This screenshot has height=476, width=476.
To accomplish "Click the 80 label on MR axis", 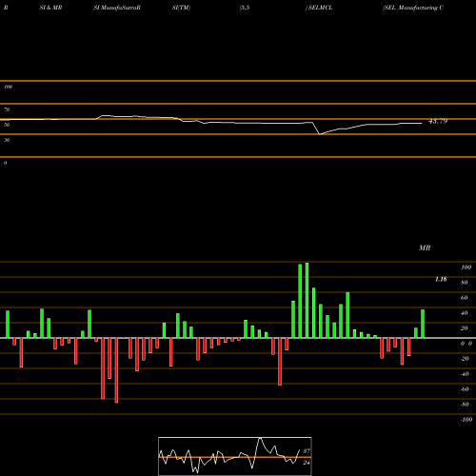I will (x=465, y=283).
